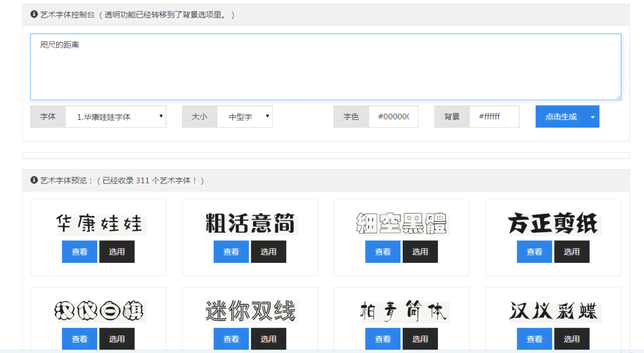Click the 字色 color field #000000
Image resolution: width=644 pixels, height=353 pixels.
tap(393, 117)
